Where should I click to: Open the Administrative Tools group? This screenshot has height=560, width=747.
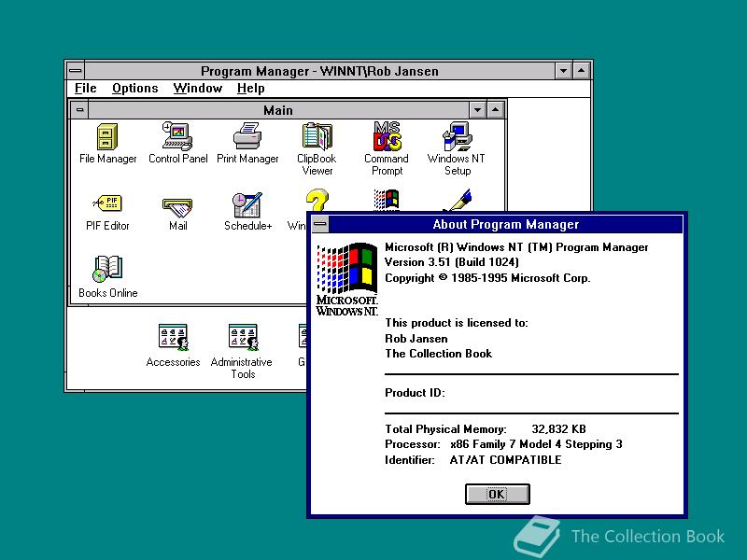pos(241,336)
